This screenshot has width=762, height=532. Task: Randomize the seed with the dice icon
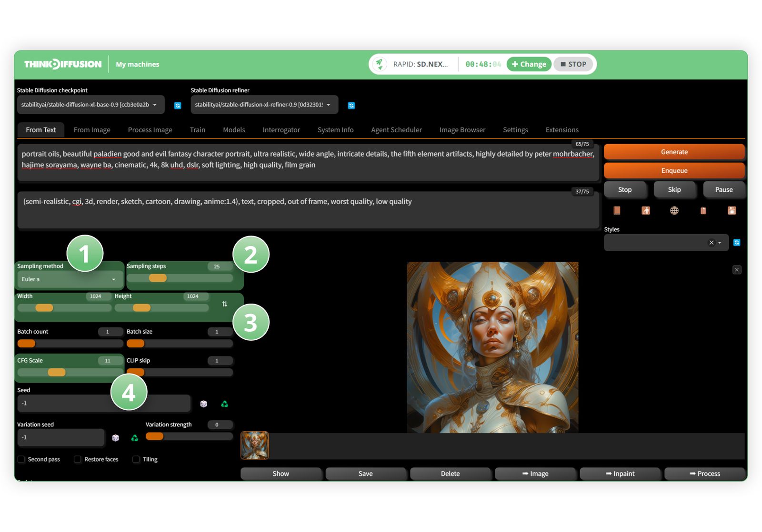pos(204,404)
